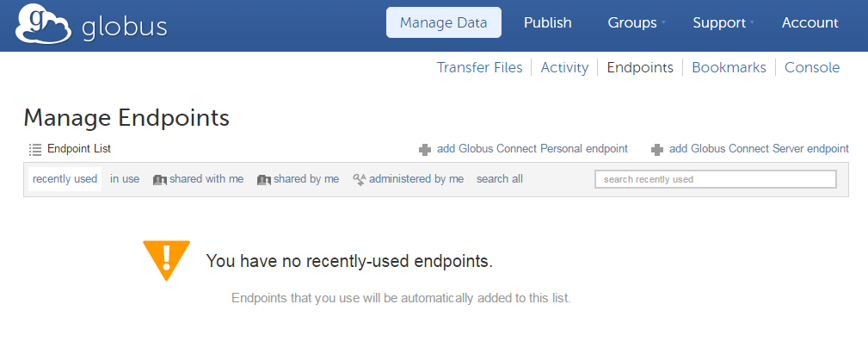Viewport: 868px width, 354px height.
Task: Open the Bookmarks link
Action: 729,67
